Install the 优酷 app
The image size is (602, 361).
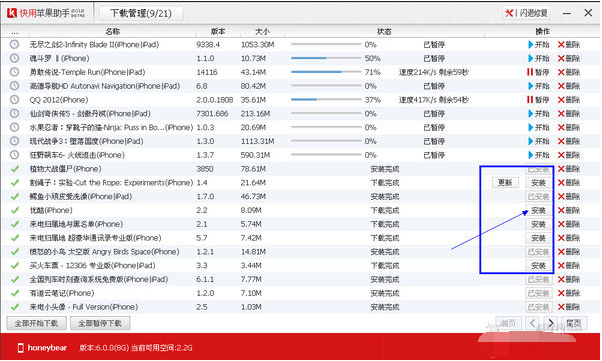click(x=539, y=210)
